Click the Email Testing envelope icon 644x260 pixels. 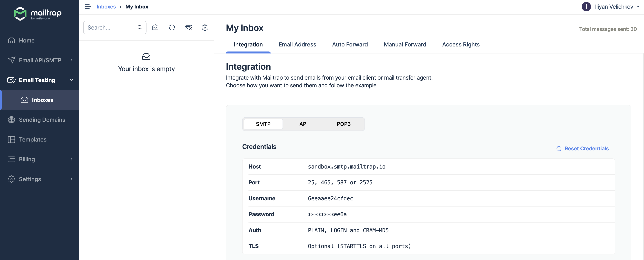click(x=12, y=80)
